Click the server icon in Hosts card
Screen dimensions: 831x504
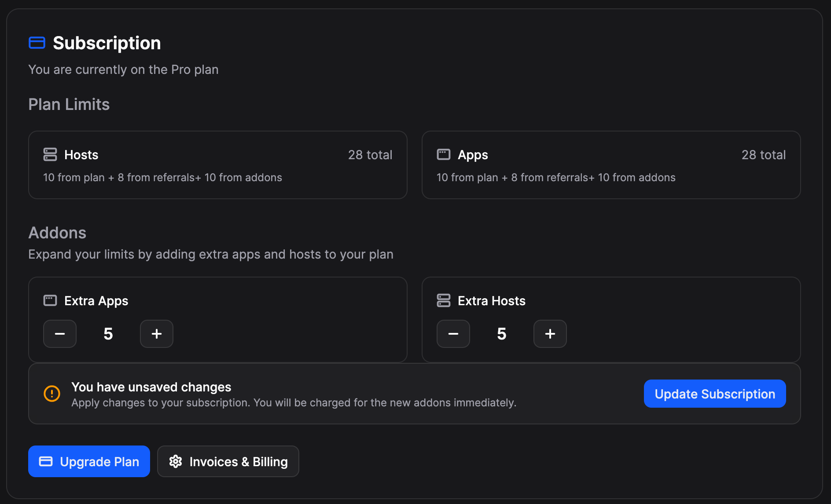click(x=50, y=154)
